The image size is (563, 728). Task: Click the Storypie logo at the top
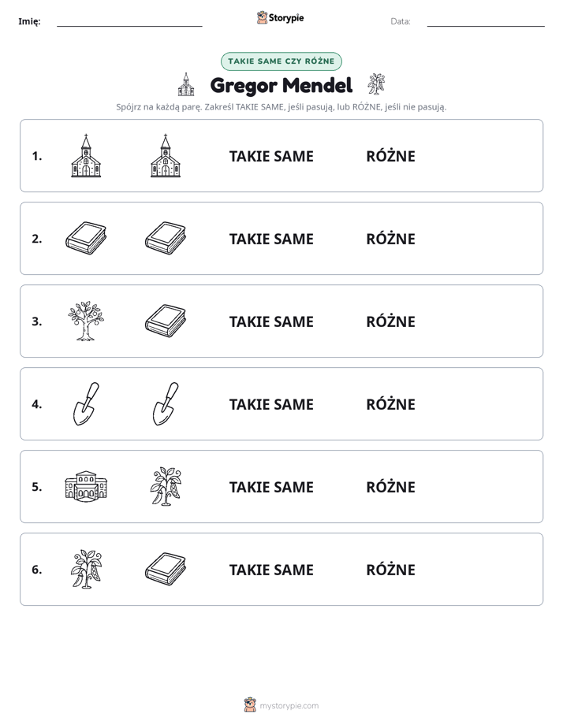click(x=280, y=17)
